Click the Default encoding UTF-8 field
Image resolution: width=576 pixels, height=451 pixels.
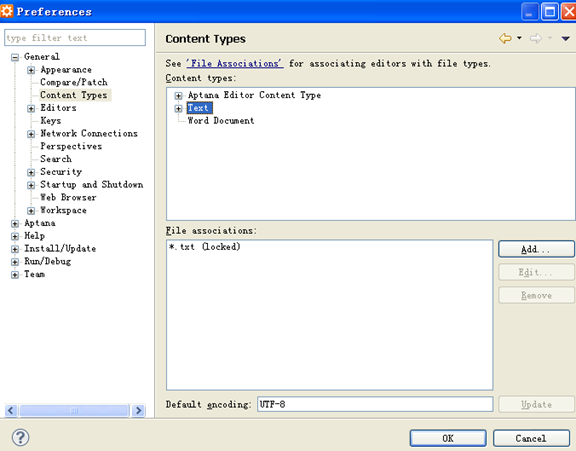(375, 404)
